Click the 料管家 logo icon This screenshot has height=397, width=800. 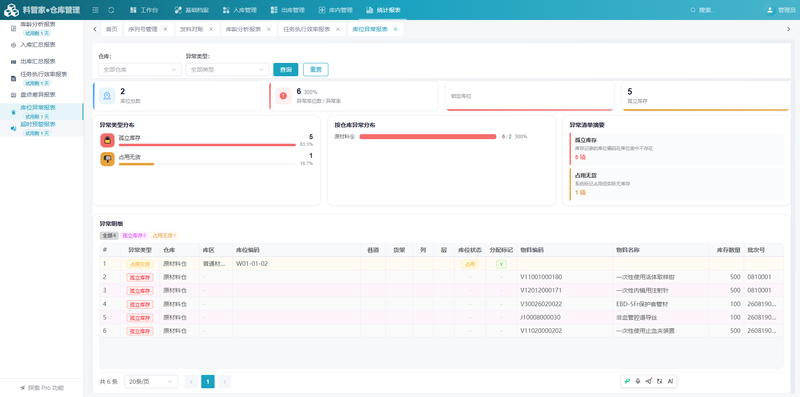[11, 10]
